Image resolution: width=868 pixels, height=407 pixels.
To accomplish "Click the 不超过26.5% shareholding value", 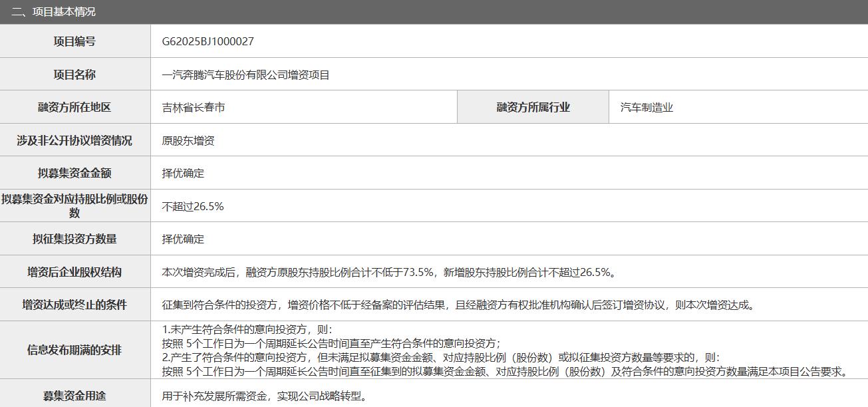I will pyautogui.click(x=193, y=206).
